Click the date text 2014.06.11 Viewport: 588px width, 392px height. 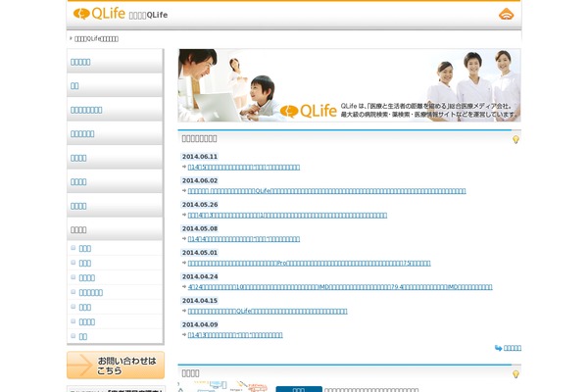pyautogui.click(x=200, y=157)
